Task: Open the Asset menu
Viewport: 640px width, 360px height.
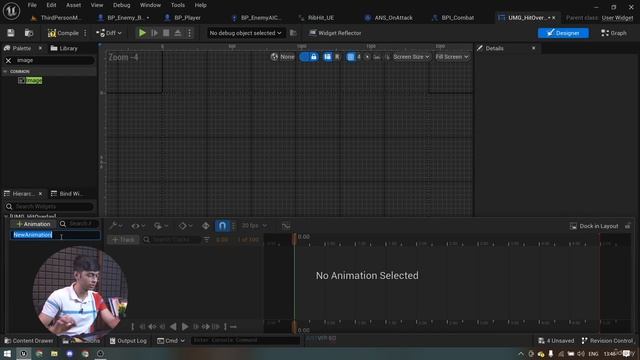Action: pyautogui.click(x=73, y=5)
